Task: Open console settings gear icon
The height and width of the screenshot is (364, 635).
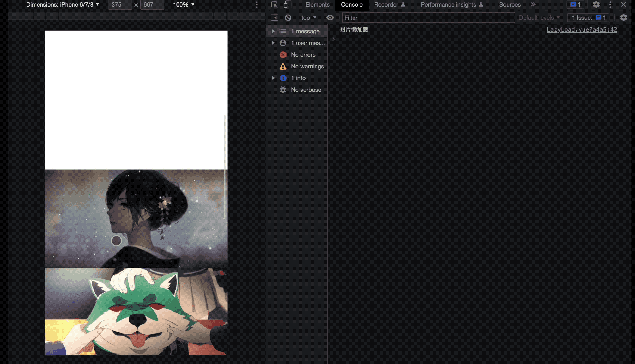Action: pyautogui.click(x=623, y=18)
